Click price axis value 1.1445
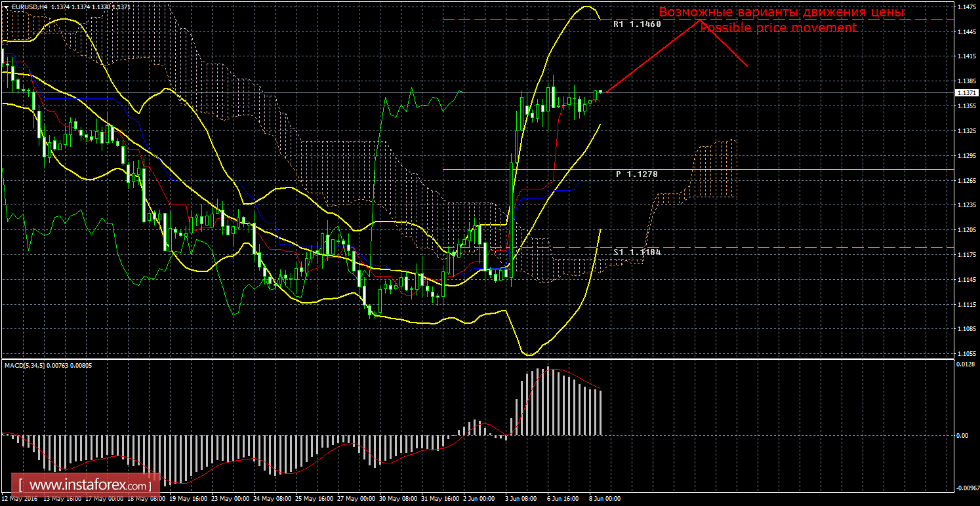 click(966, 31)
